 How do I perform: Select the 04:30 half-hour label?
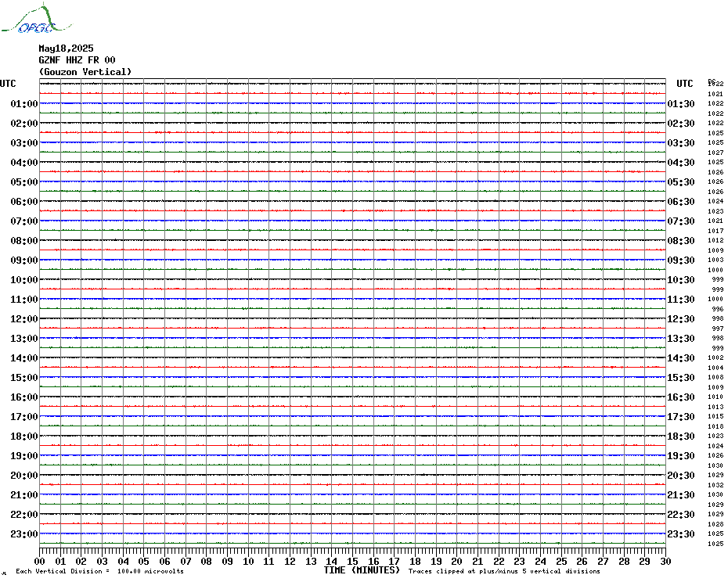point(681,163)
